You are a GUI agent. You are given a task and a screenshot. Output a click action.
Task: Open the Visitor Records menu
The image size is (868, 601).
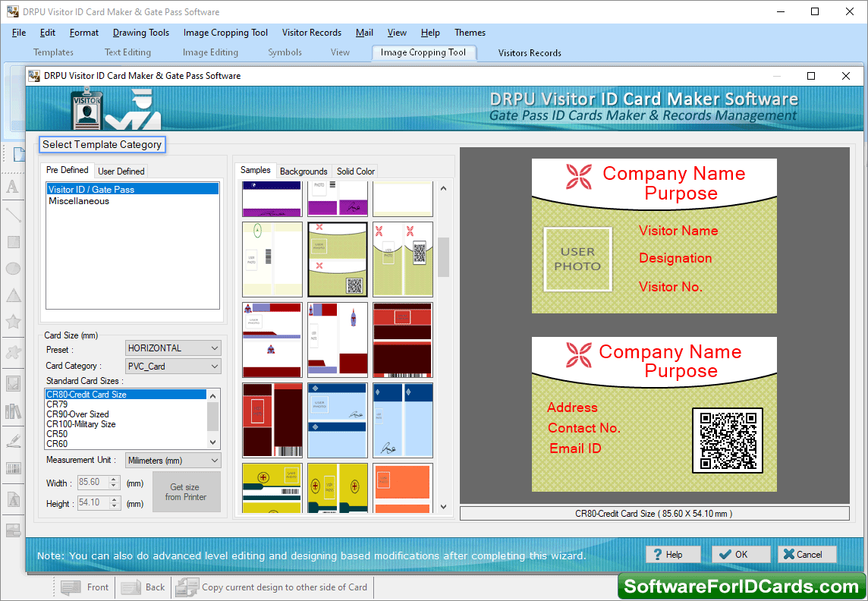pos(312,33)
